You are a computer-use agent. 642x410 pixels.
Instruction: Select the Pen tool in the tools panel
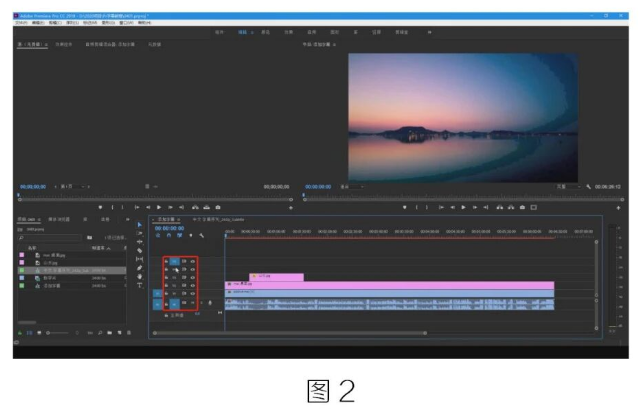click(140, 268)
